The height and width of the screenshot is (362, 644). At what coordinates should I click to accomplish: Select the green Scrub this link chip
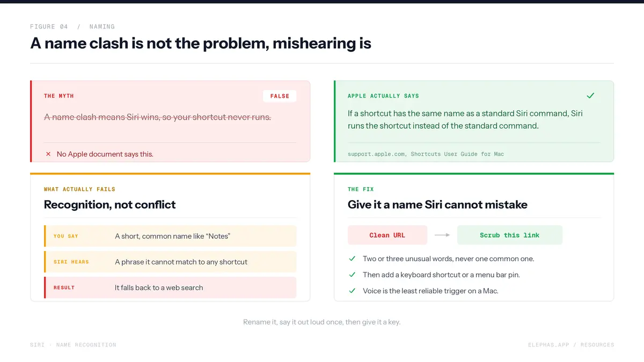(x=510, y=235)
